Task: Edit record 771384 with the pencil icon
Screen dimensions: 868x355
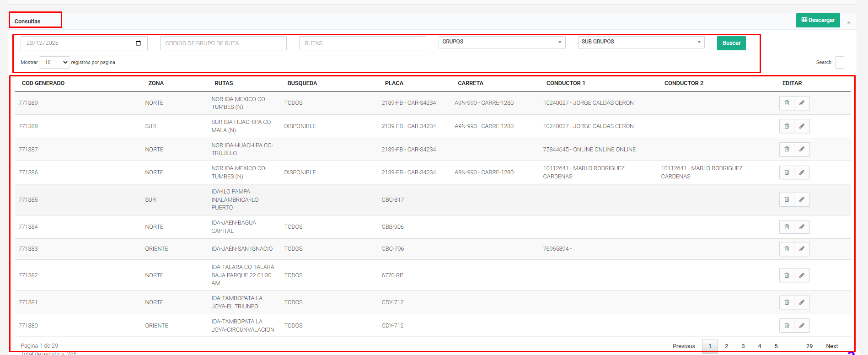Action: click(802, 227)
